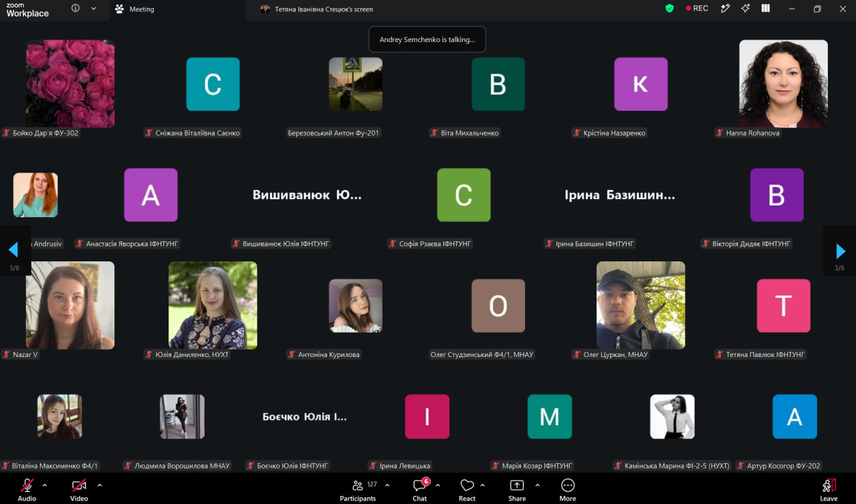Open the More options menu
The image size is (856, 504).
pyautogui.click(x=568, y=489)
